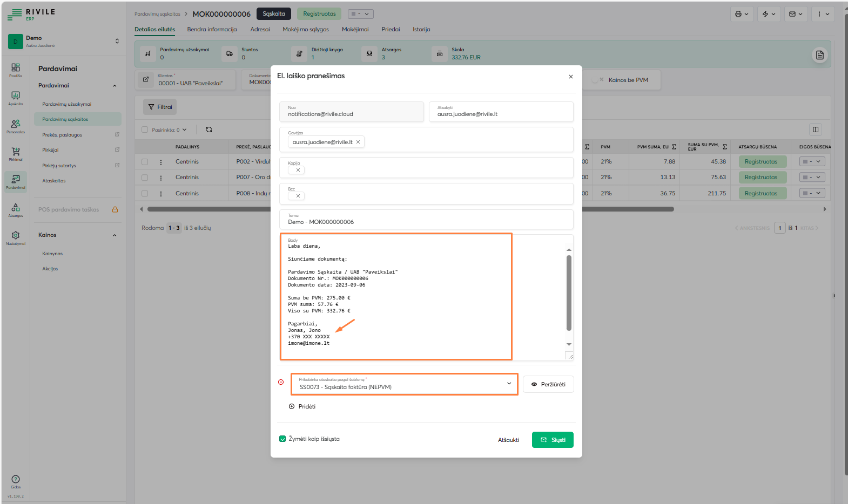Open the Bendra informacija tab
The height and width of the screenshot is (504, 848).
(x=212, y=30)
